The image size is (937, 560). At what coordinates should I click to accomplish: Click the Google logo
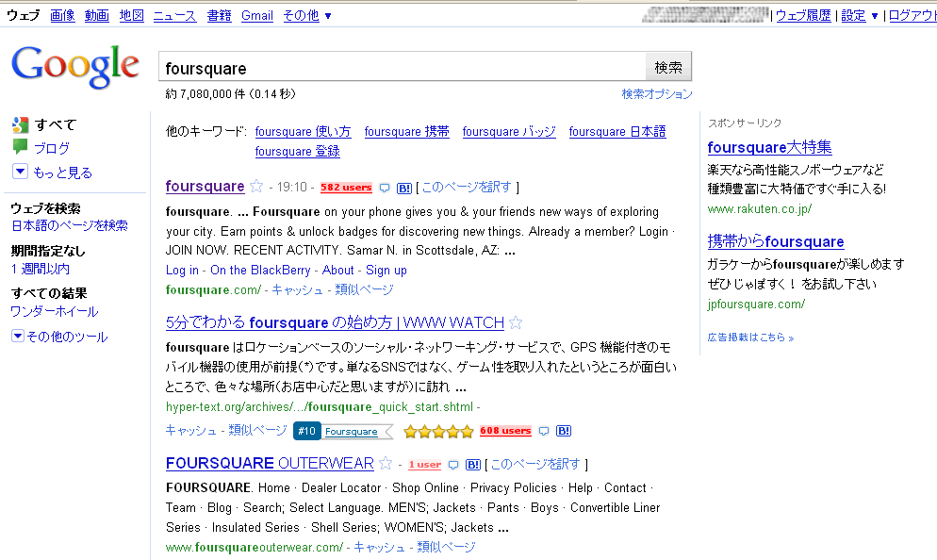pos(75,67)
